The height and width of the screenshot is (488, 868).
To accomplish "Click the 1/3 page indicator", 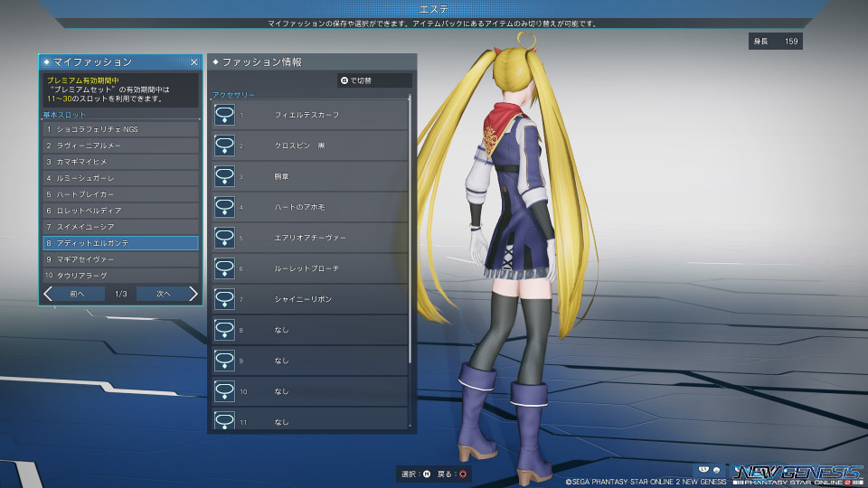I will click(x=120, y=294).
